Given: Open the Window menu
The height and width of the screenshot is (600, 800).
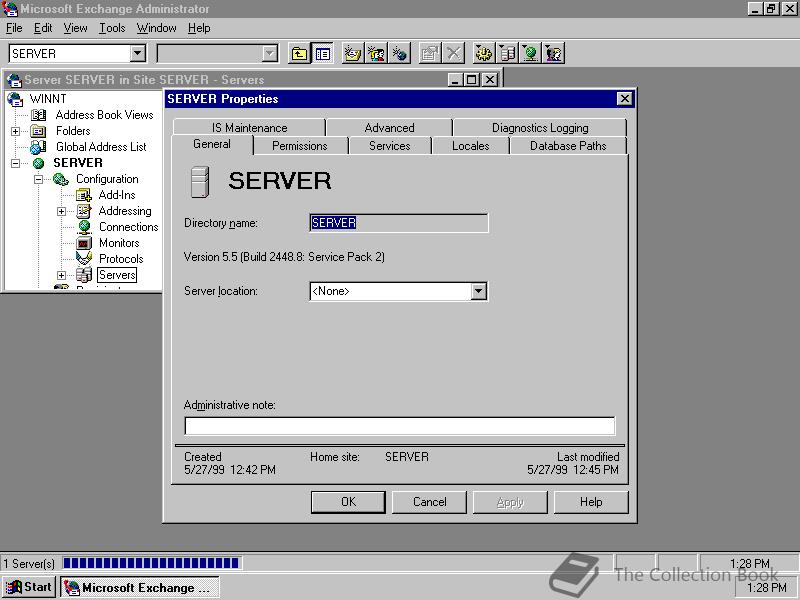Looking at the screenshot, I should click(x=156, y=28).
